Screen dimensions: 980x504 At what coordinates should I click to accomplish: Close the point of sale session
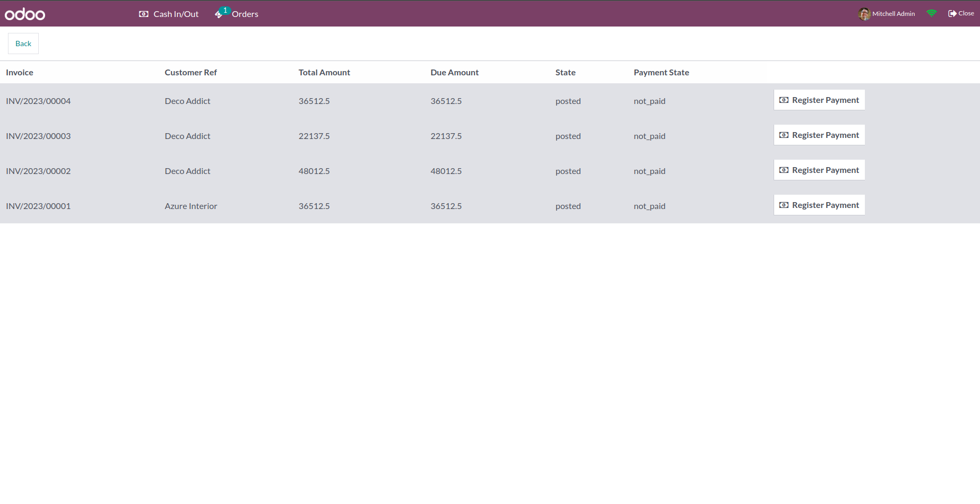(x=961, y=13)
